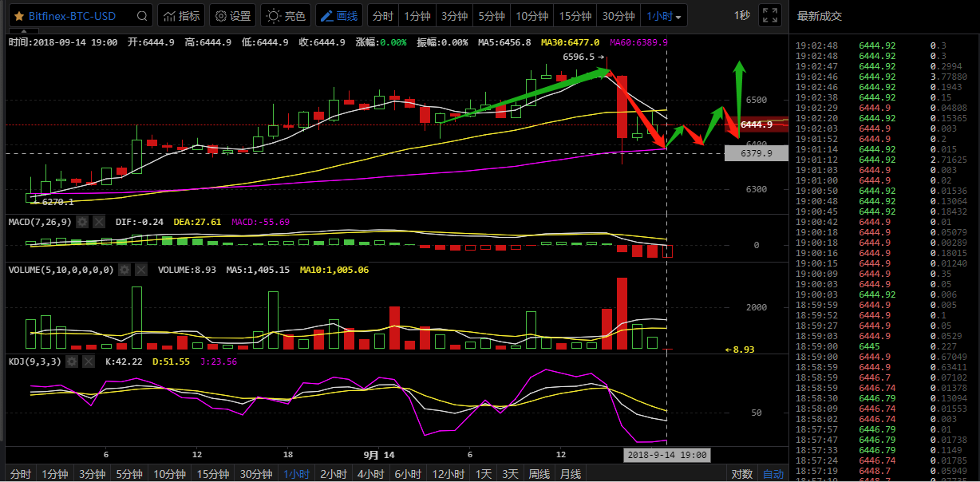This screenshot has height=482, width=980.
Task: Toggle the 画线 drawing tool
Action: [338, 16]
